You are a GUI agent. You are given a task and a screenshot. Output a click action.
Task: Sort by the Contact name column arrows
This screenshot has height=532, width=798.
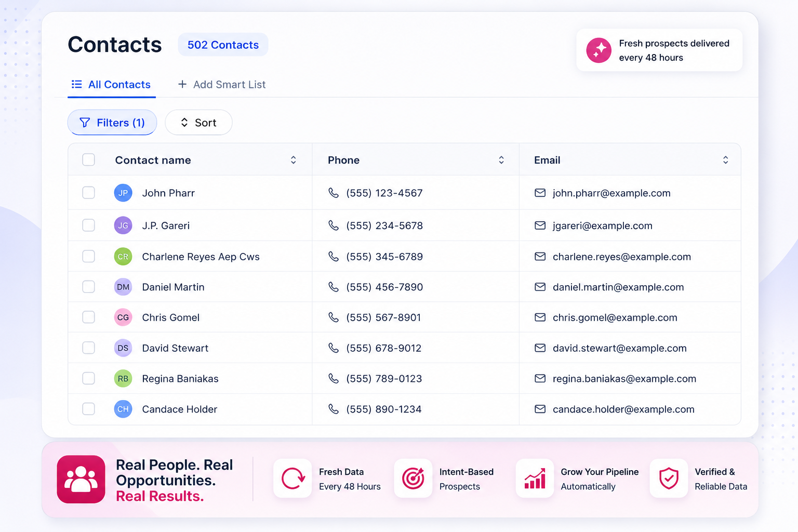[294, 160]
